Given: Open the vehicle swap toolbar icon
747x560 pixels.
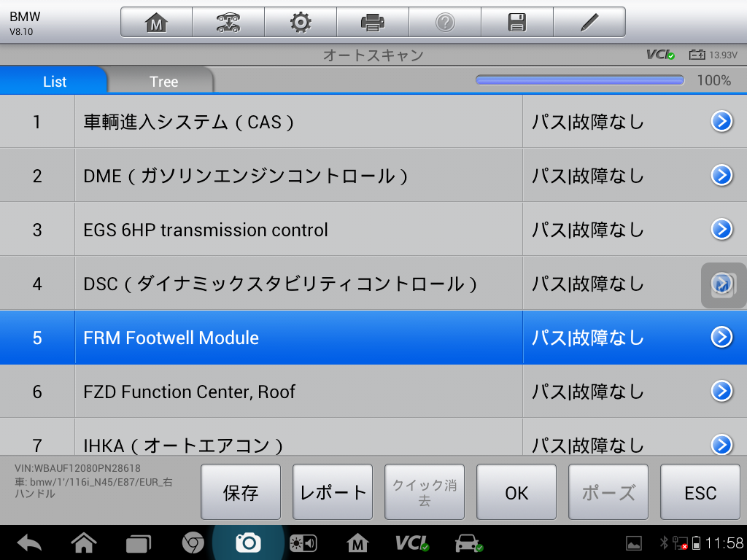Looking at the screenshot, I should click(x=228, y=23).
